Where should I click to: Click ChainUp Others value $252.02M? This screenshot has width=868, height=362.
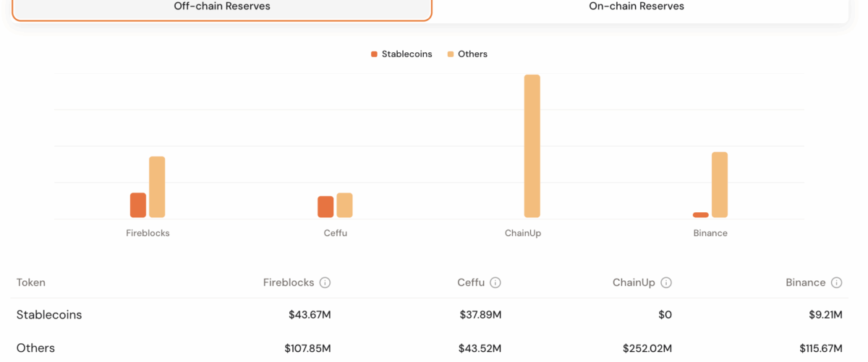click(649, 348)
